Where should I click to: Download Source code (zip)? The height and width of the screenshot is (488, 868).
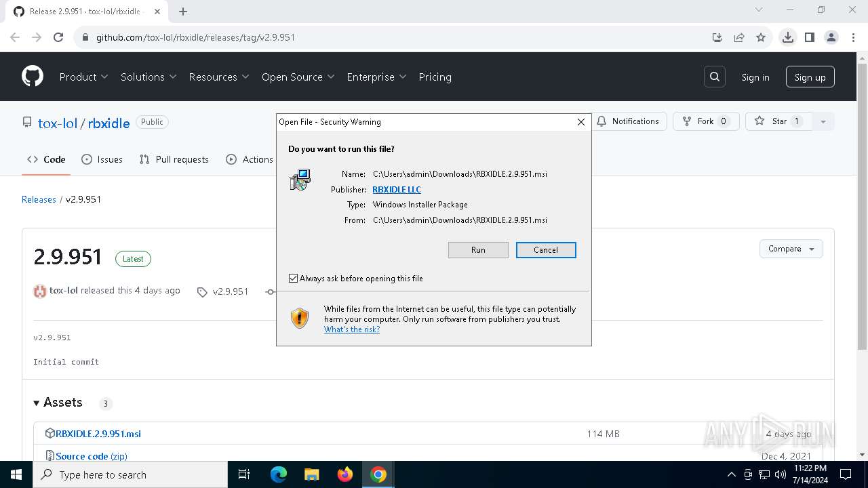point(92,456)
